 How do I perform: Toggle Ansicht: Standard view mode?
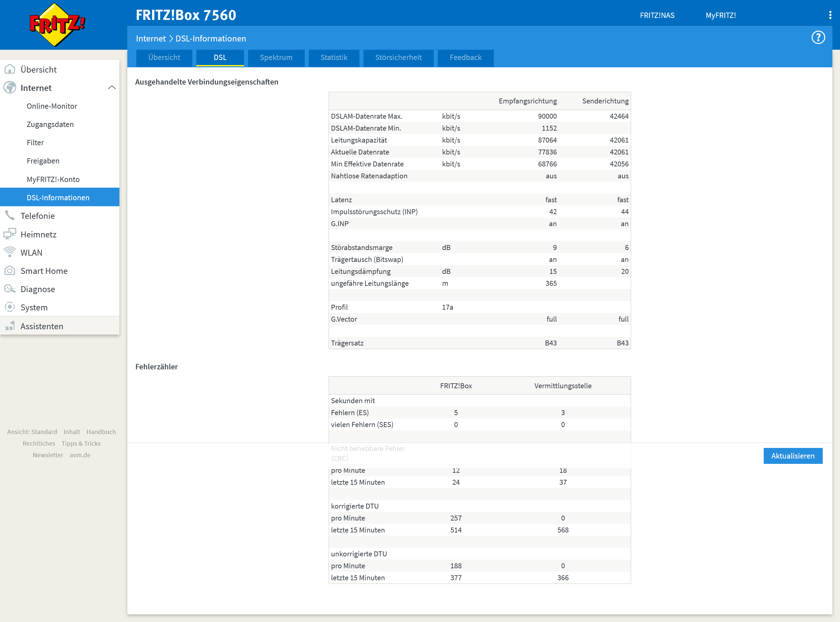click(32, 432)
